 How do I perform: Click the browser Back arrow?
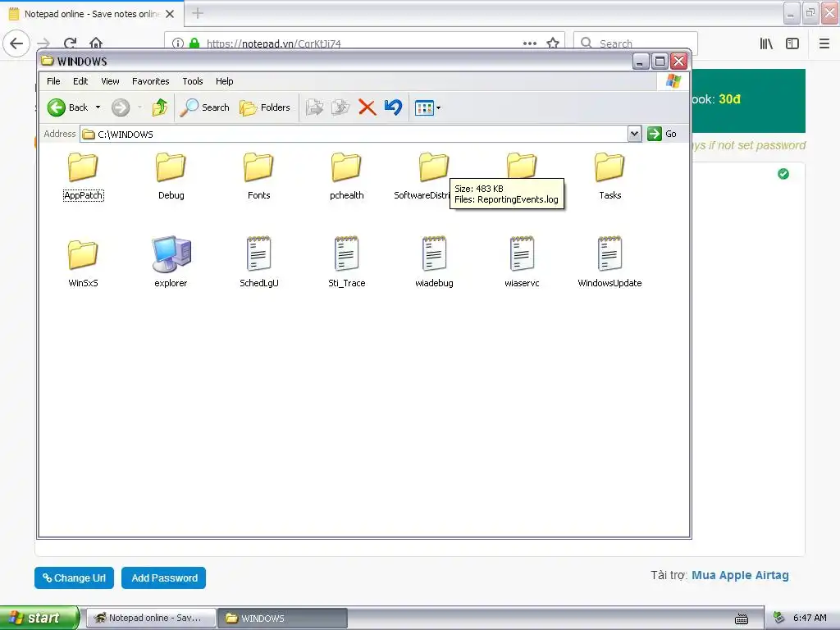click(x=16, y=43)
